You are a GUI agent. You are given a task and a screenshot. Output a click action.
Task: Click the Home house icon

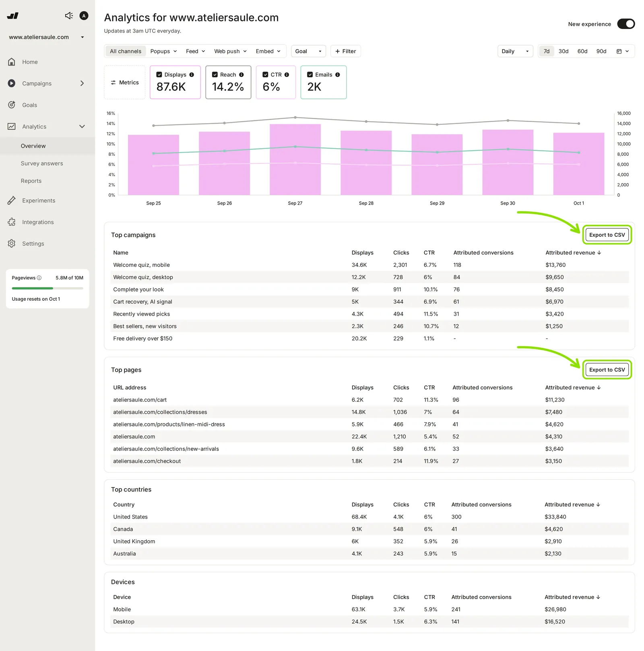(12, 62)
